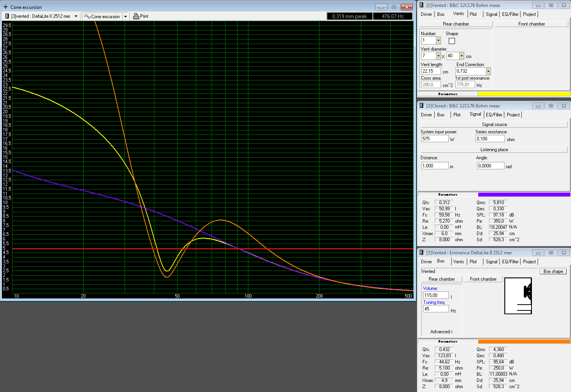Click the Closed B&C 12CL76 window icon

[421, 106]
